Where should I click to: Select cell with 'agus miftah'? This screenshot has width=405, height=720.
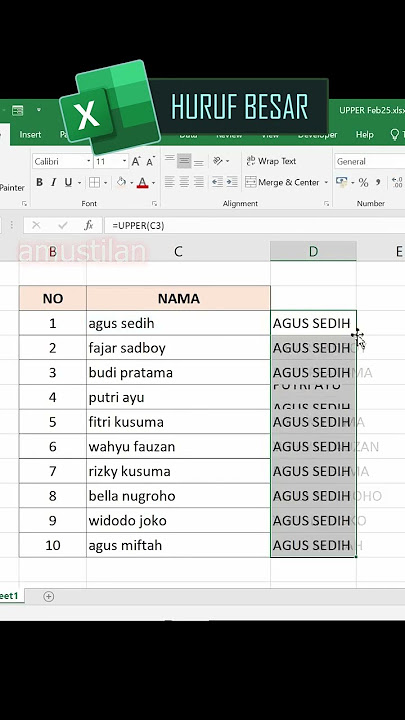pyautogui.click(x=178, y=545)
